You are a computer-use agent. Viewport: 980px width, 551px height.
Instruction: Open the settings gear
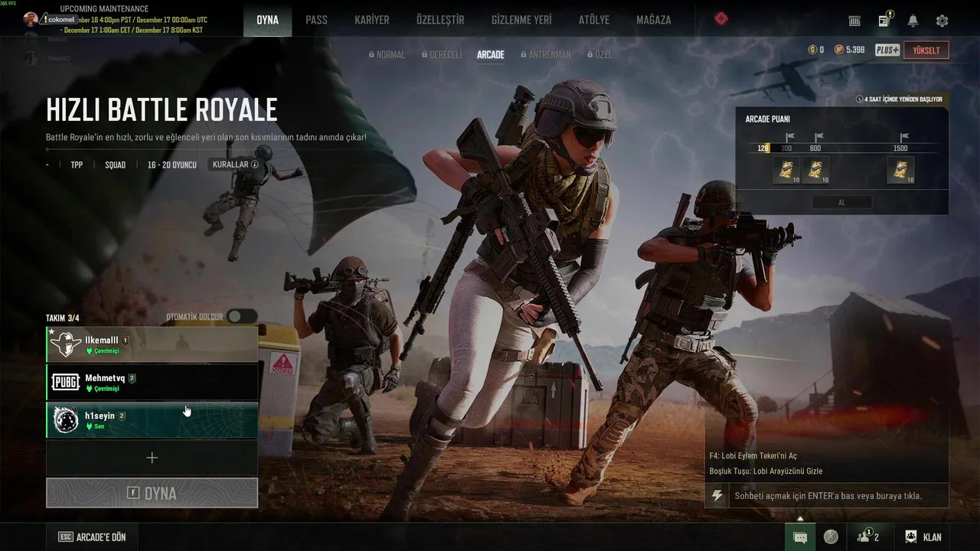click(942, 21)
